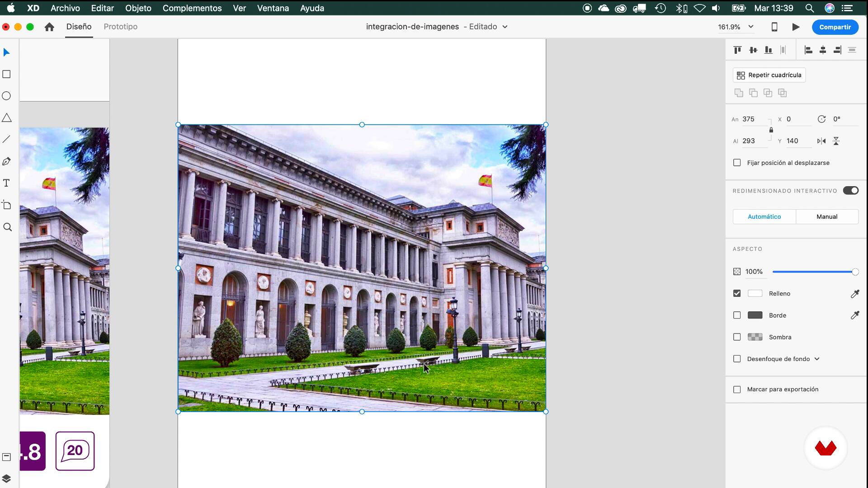Enable the Sombra checkbox
This screenshot has height=488, width=868.
pos(737,337)
